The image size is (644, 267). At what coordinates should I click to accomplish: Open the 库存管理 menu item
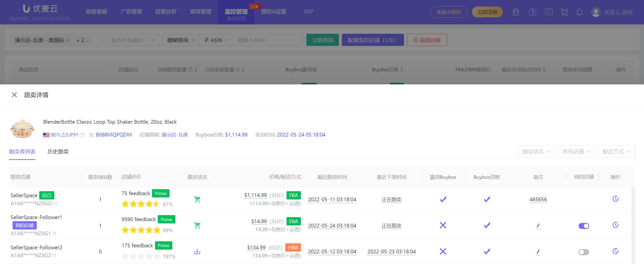pos(200,11)
